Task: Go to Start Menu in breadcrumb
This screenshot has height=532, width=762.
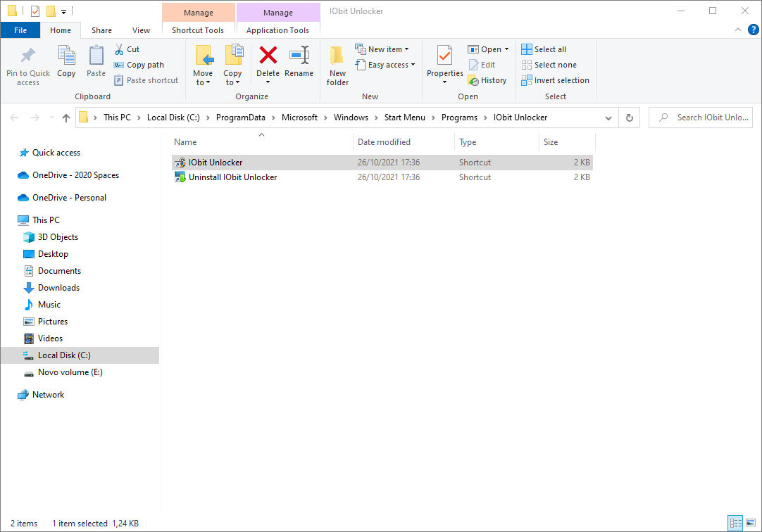Action: pyautogui.click(x=404, y=118)
